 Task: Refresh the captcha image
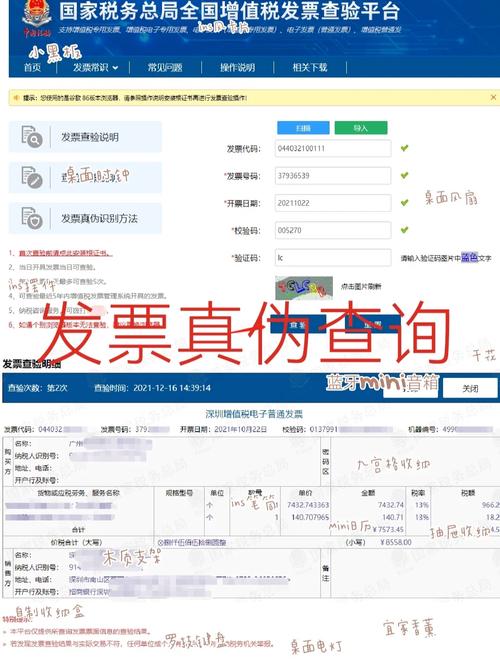[x=304, y=287]
